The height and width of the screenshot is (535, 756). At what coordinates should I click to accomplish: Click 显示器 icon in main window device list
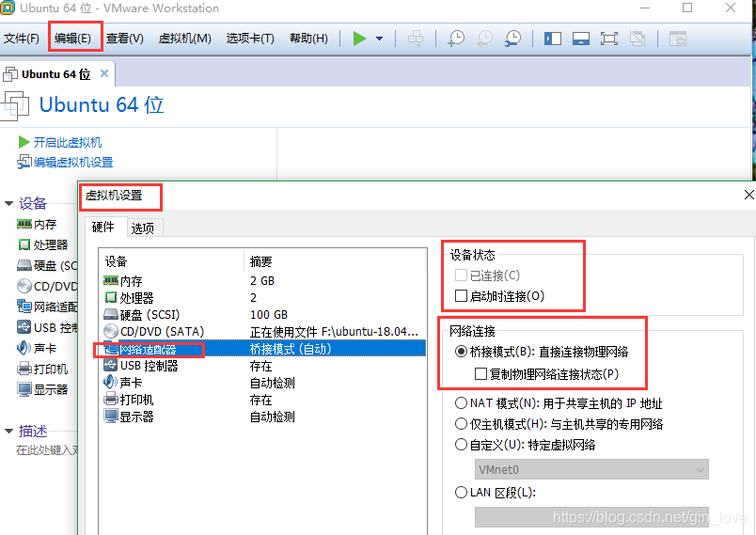tap(24, 389)
